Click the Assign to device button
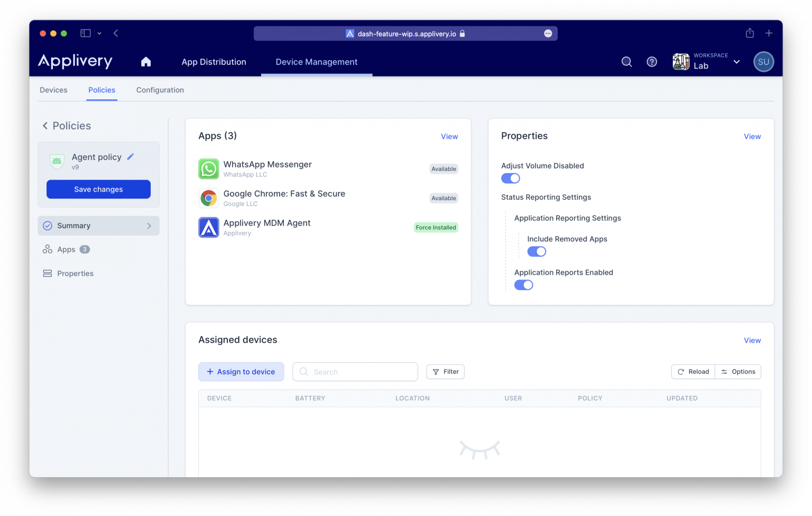Image resolution: width=812 pixels, height=516 pixels. tap(241, 372)
